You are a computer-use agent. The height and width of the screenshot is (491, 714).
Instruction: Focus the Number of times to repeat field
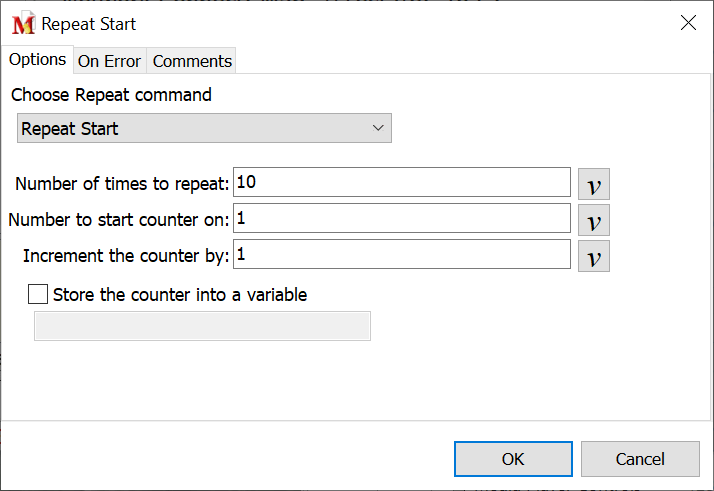point(402,182)
